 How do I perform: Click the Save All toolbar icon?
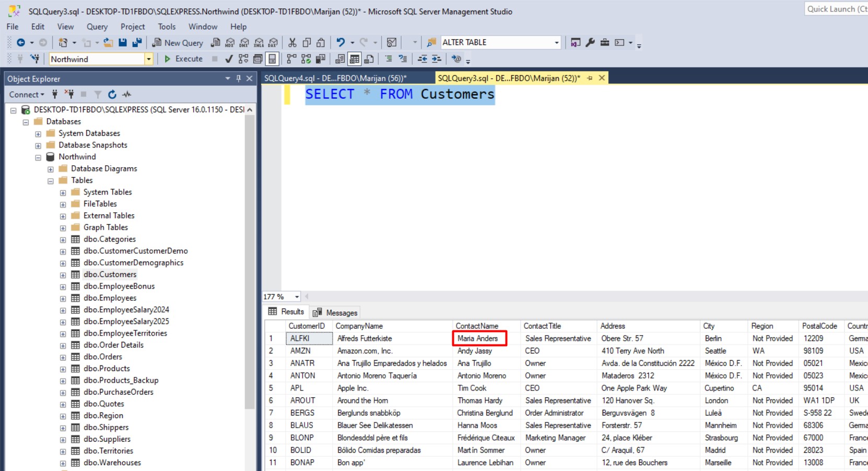click(137, 42)
